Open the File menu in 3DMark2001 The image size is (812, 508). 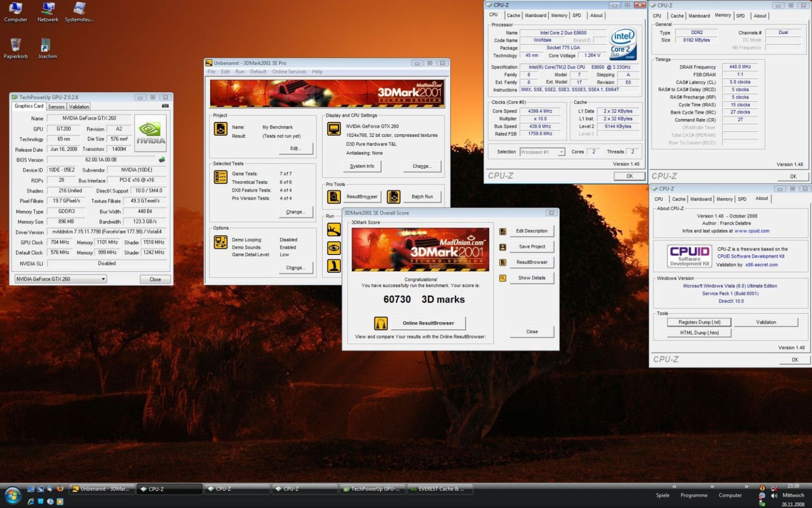[211, 72]
